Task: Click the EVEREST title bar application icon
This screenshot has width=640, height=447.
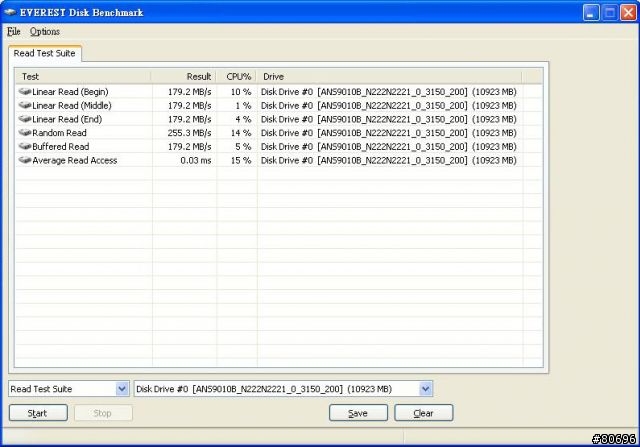Action: (x=10, y=12)
